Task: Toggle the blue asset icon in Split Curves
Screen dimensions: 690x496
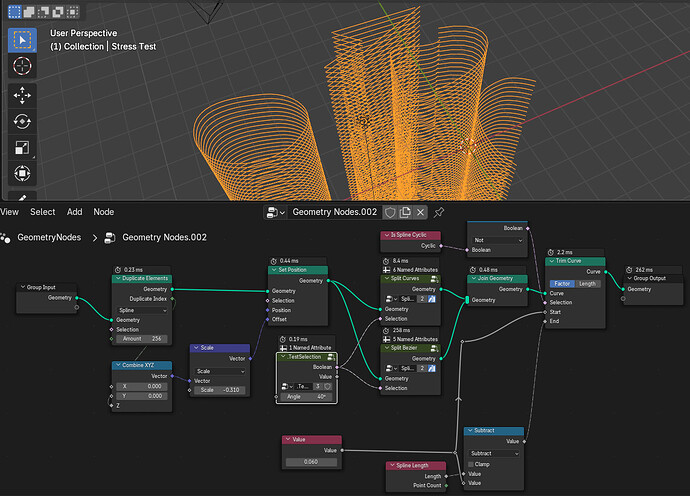Action: click(x=431, y=299)
